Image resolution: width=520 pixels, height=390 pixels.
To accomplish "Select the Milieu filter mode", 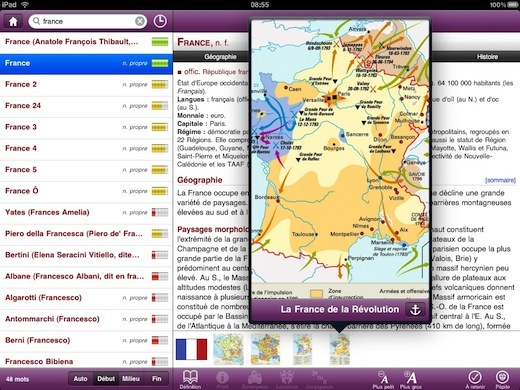I will click(131, 379).
